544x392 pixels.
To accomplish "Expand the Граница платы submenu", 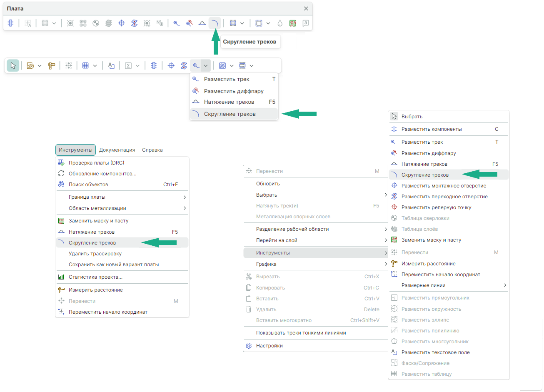I will (185, 197).
